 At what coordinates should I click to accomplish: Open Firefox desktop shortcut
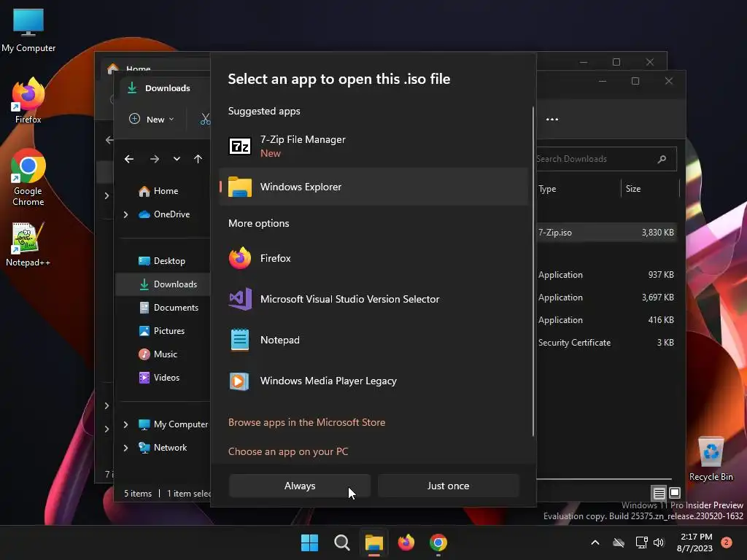point(28,101)
